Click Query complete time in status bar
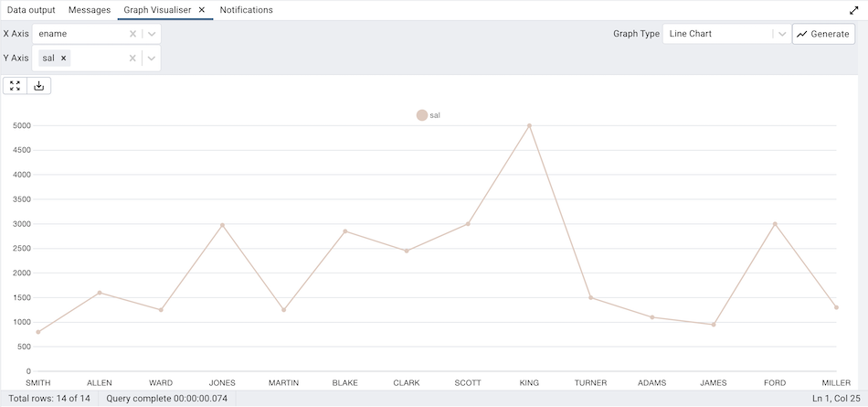This screenshot has width=868, height=407. (166, 398)
